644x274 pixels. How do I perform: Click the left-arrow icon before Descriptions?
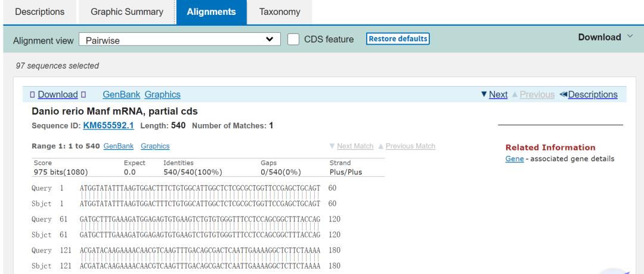click(x=563, y=94)
